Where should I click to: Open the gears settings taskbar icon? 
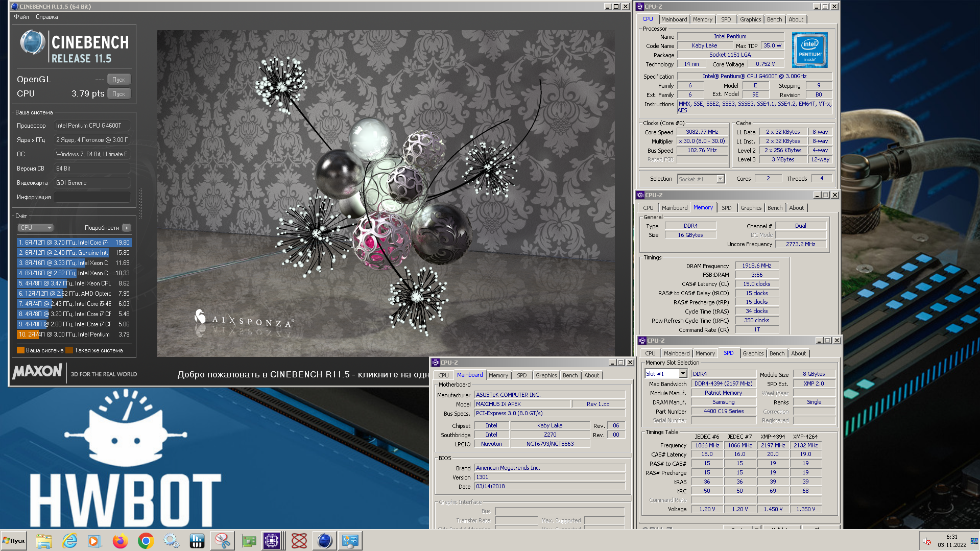(172, 541)
